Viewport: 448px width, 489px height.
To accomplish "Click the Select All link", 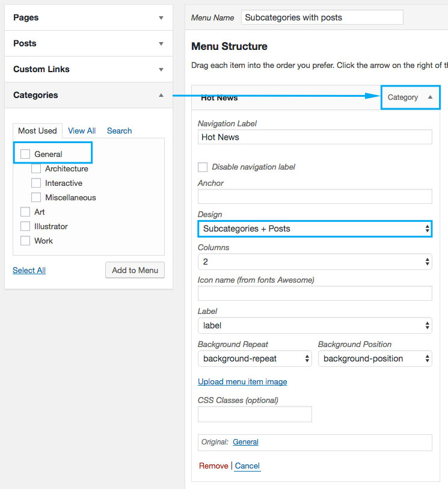I will click(x=29, y=270).
